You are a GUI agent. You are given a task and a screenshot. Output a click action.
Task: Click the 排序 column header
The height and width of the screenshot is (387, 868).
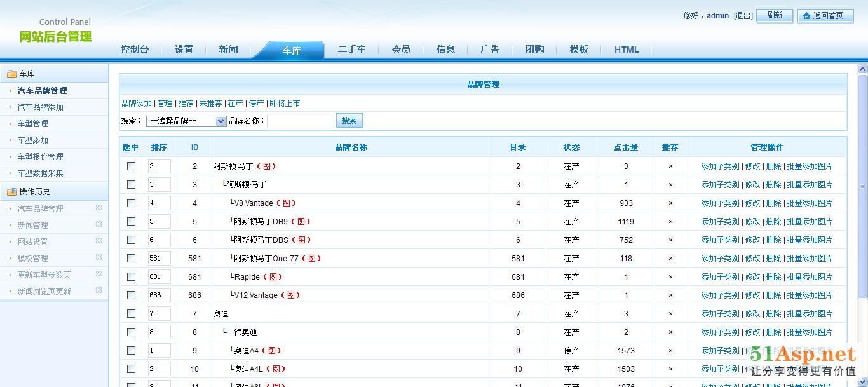tap(159, 147)
